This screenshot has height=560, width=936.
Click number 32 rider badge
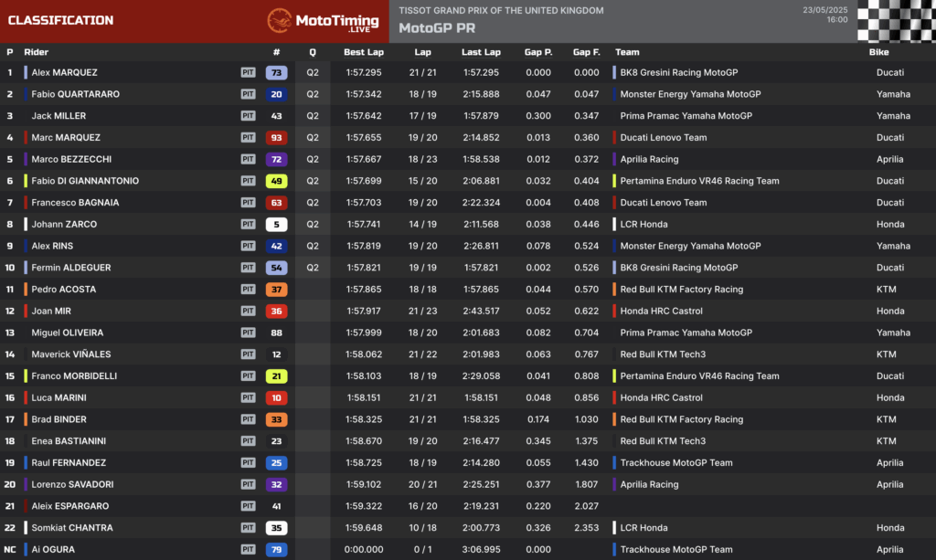[276, 484]
